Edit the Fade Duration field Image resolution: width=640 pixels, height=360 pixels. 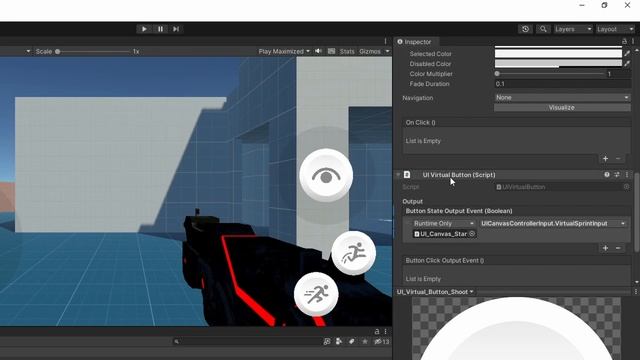click(562, 84)
